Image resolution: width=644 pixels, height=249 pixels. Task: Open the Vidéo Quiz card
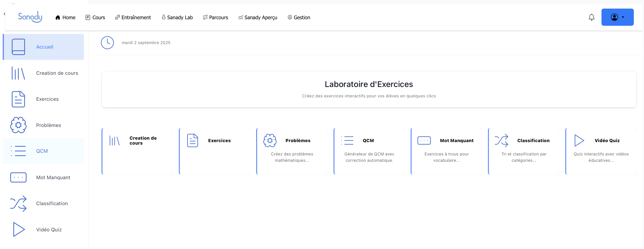click(x=601, y=151)
